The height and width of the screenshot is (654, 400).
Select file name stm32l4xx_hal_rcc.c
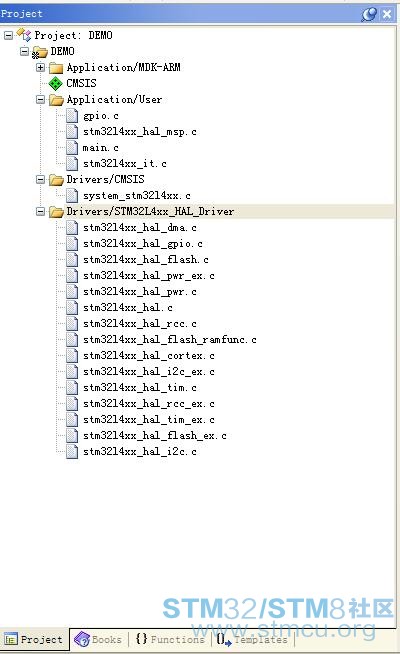[140, 324]
